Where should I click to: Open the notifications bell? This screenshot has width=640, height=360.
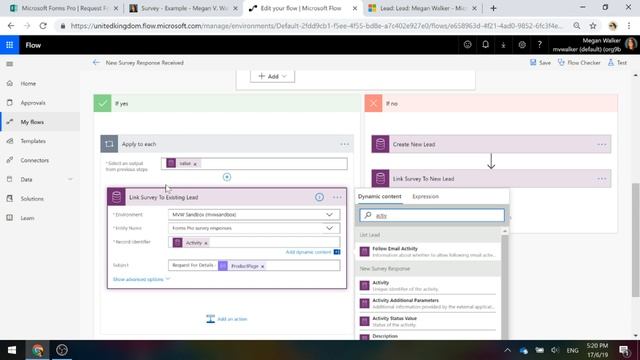[x=485, y=45]
